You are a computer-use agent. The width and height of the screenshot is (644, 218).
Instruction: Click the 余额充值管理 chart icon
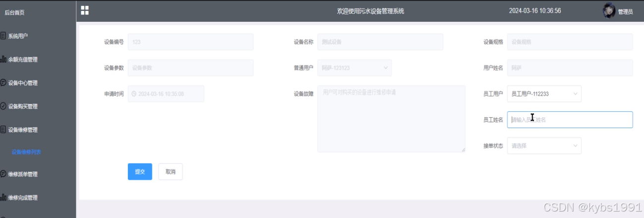click(x=3, y=59)
